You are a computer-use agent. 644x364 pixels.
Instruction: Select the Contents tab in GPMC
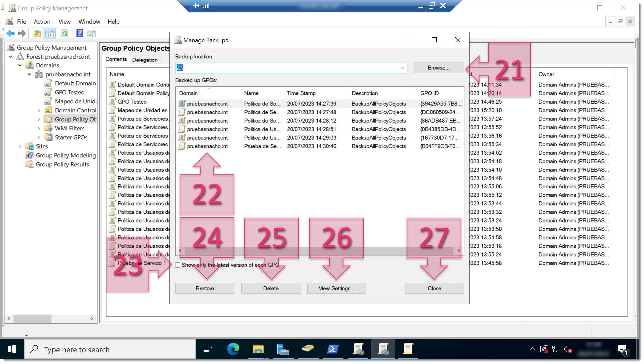pyautogui.click(x=115, y=60)
